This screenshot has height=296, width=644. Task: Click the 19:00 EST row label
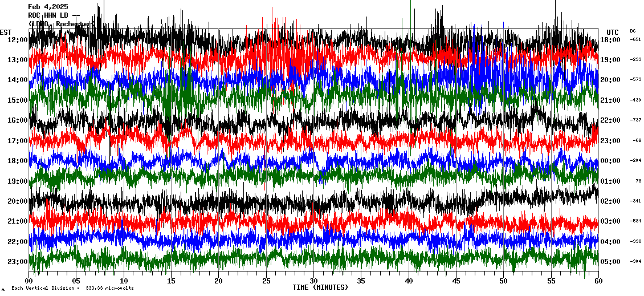pos(18,181)
